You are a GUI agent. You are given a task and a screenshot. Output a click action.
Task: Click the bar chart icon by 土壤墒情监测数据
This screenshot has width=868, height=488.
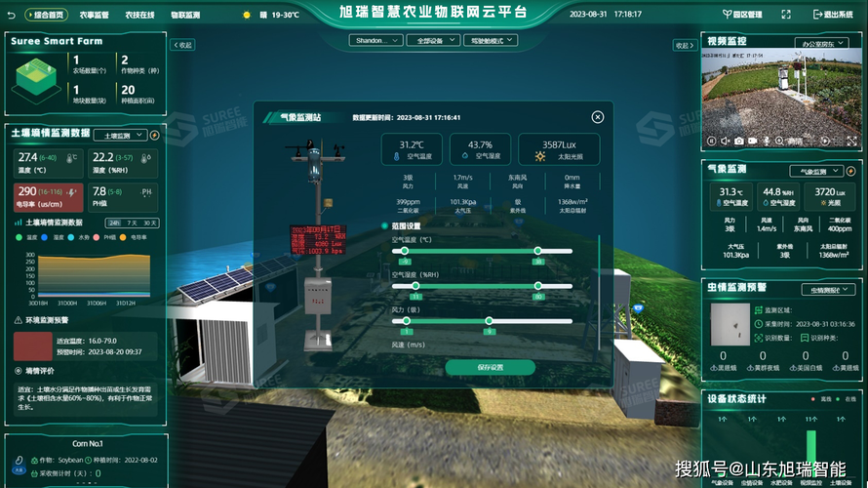[x=19, y=223]
